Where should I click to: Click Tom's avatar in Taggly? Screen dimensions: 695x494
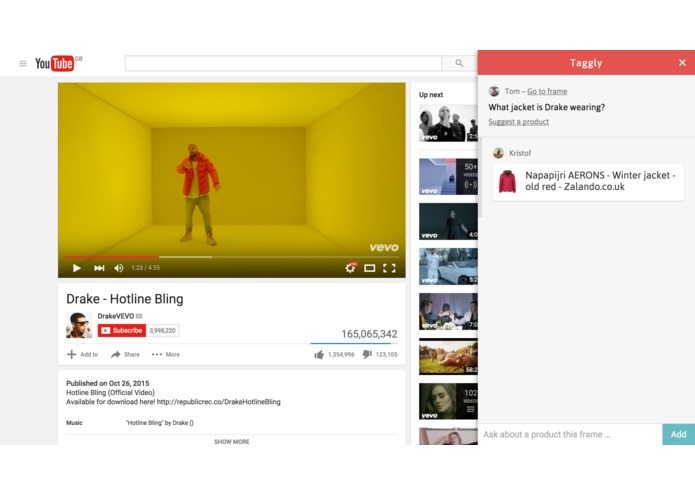coord(494,91)
